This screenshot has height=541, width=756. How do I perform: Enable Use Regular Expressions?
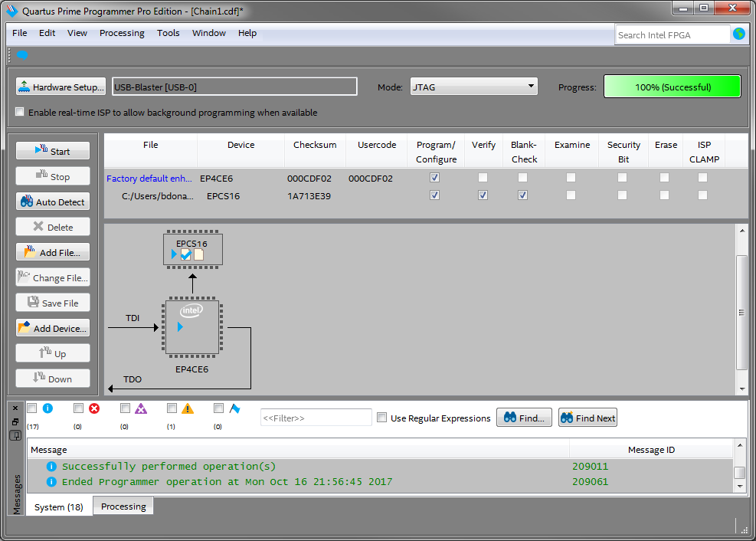coord(382,418)
